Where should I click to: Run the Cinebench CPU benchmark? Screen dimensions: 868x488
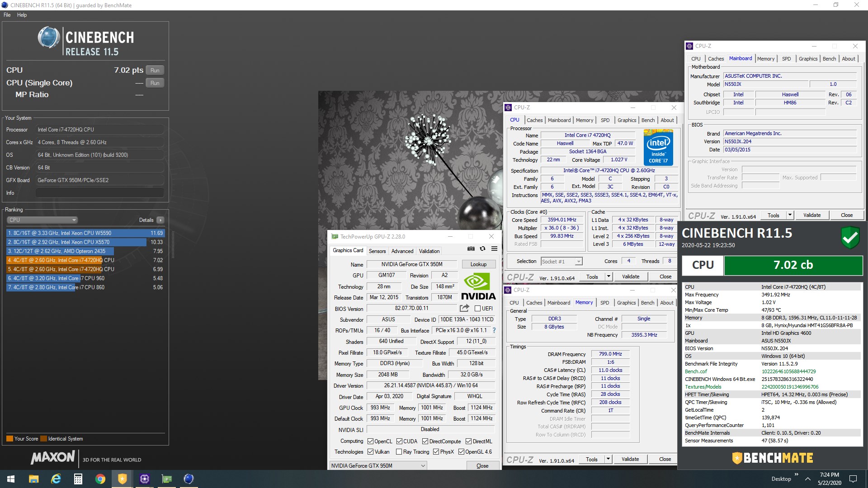155,70
